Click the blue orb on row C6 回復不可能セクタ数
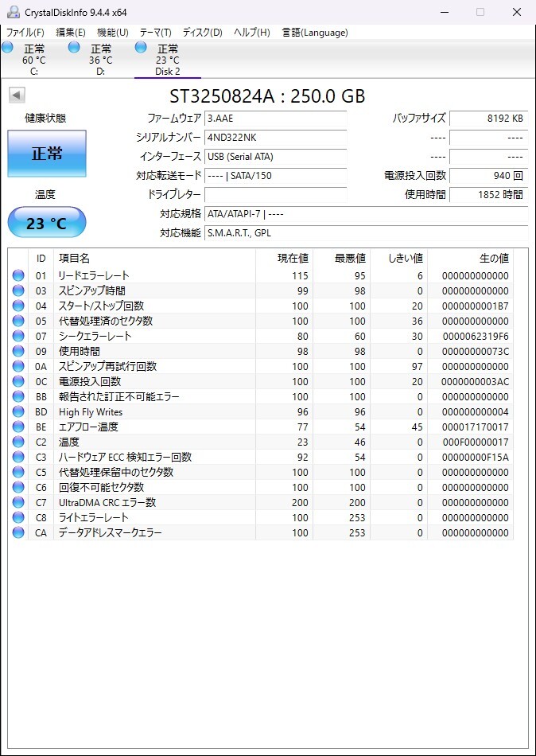The image size is (536, 756). [18, 488]
